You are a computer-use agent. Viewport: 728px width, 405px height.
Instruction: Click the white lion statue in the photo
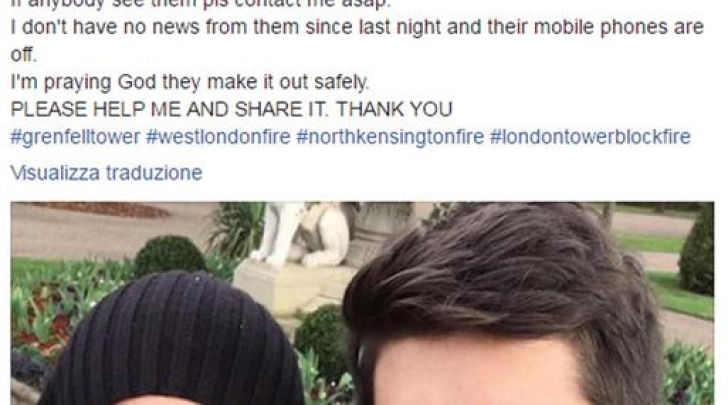point(302,235)
